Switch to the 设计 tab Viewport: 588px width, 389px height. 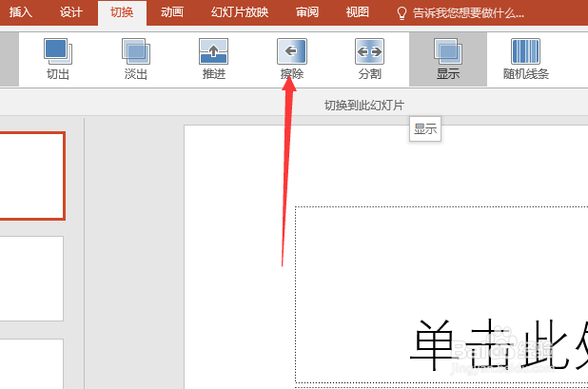[70, 12]
